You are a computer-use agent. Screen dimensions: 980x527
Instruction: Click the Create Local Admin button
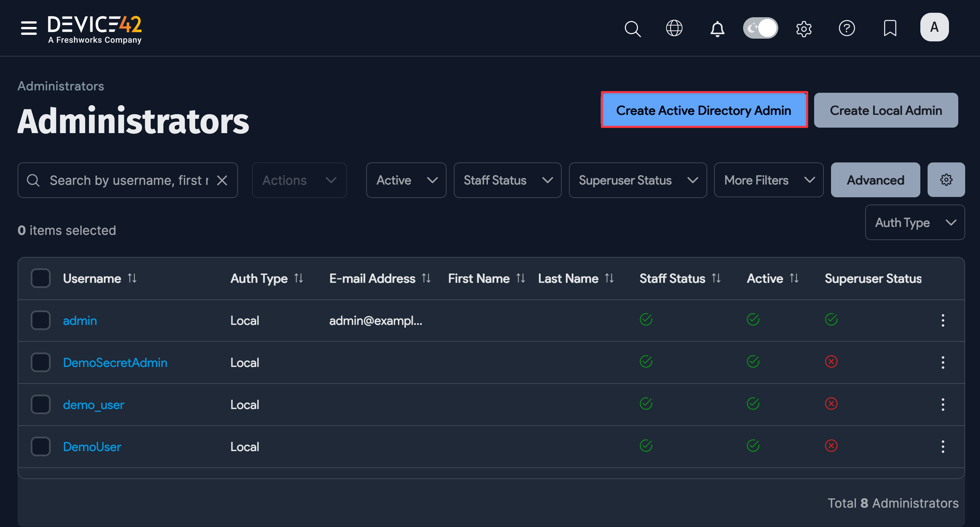(886, 110)
